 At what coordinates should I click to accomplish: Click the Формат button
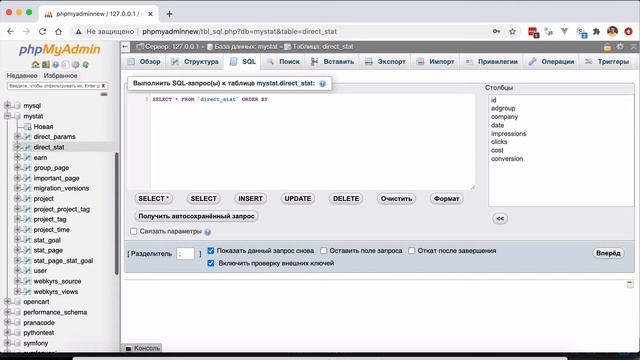tap(446, 199)
